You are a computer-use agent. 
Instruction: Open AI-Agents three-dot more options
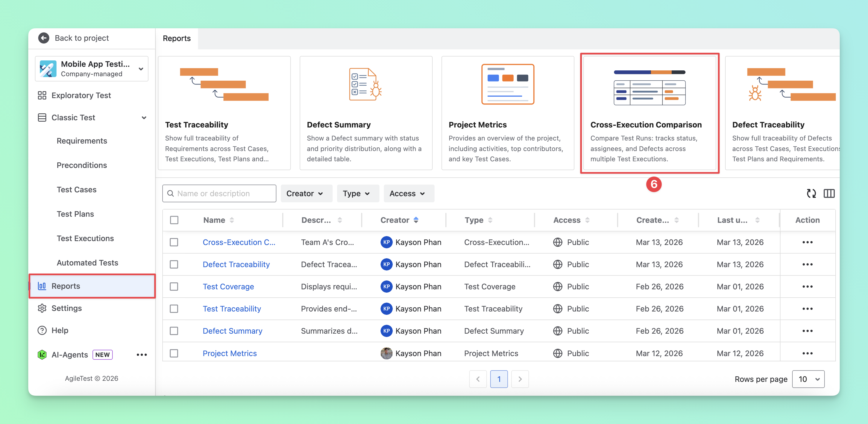pyautogui.click(x=142, y=354)
